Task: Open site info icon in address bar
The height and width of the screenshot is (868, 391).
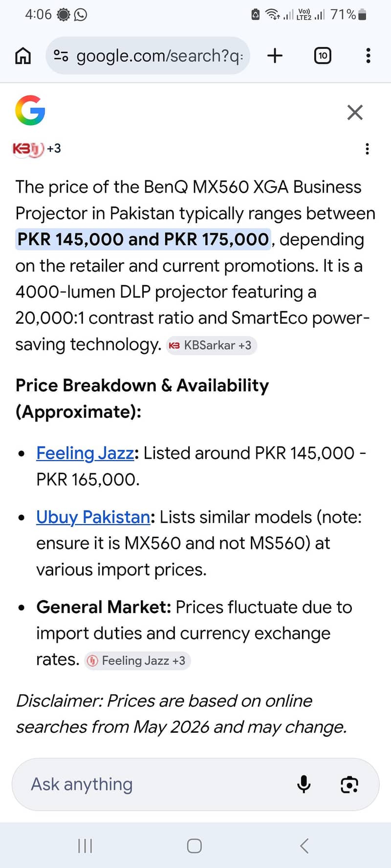Action: pyautogui.click(x=61, y=56)
